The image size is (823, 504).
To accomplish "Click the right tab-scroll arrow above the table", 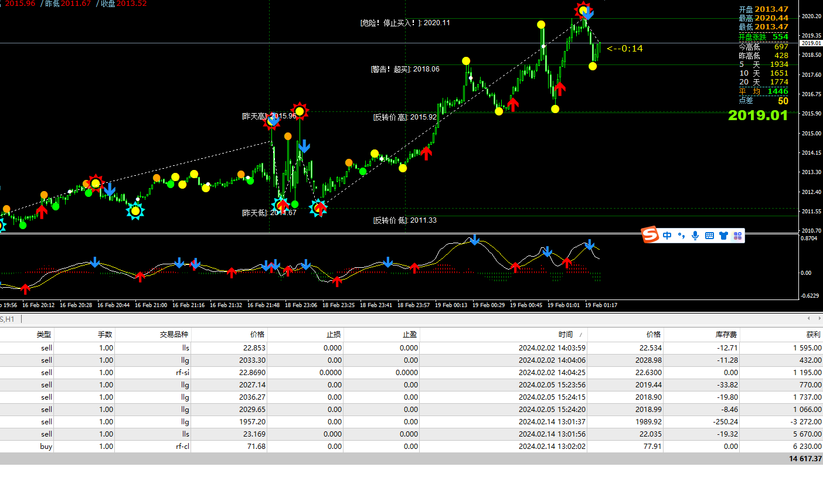I will [818, 318].
